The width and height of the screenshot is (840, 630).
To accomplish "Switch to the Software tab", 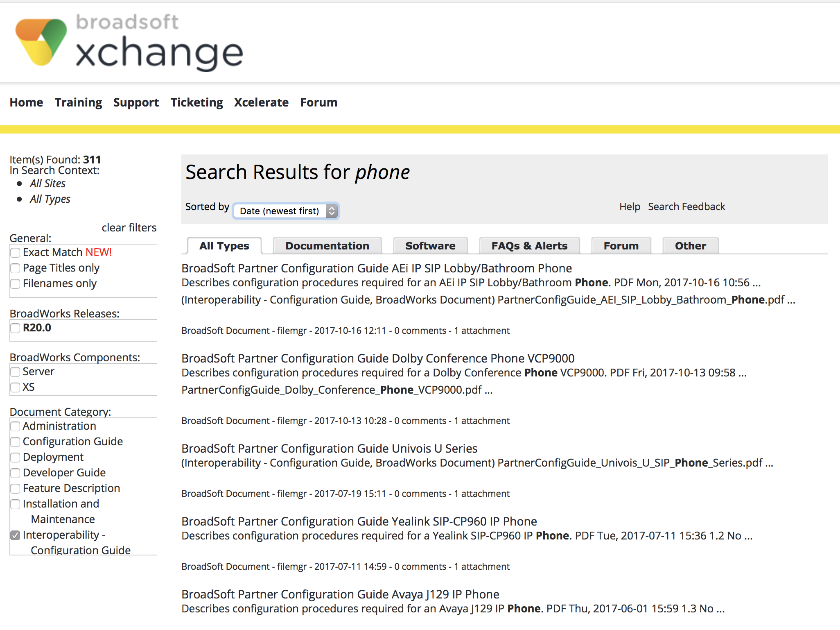I will coord(430,246).
